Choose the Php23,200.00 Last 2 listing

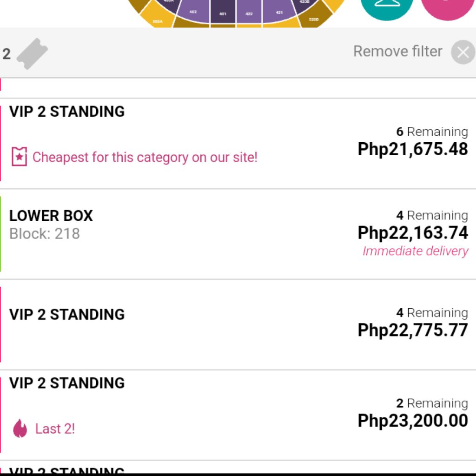238,415
